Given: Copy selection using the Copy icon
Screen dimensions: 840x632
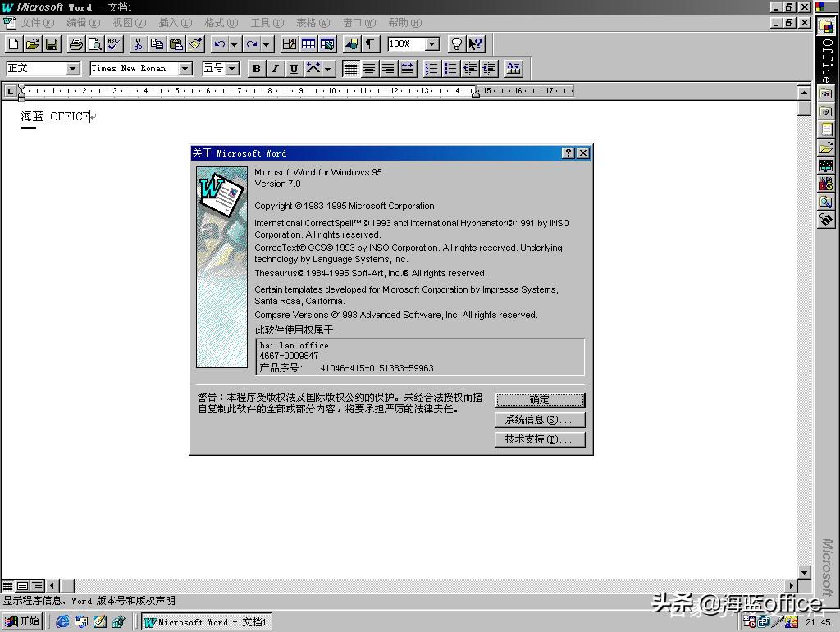Looking at the screenshot, I should point(157,44).
